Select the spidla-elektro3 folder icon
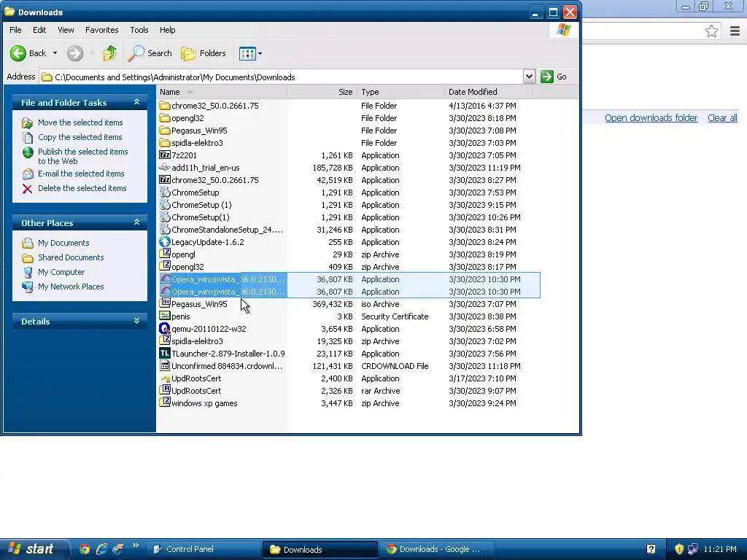The width and height of the screenshot is (747, 560). click(x=165, y=143)
